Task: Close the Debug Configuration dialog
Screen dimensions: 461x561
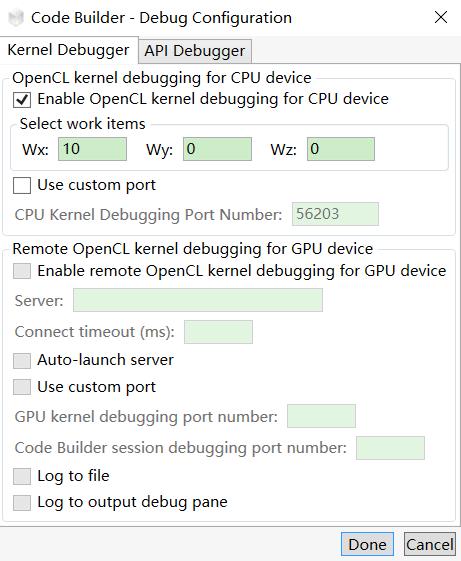Action: (441, 17)
